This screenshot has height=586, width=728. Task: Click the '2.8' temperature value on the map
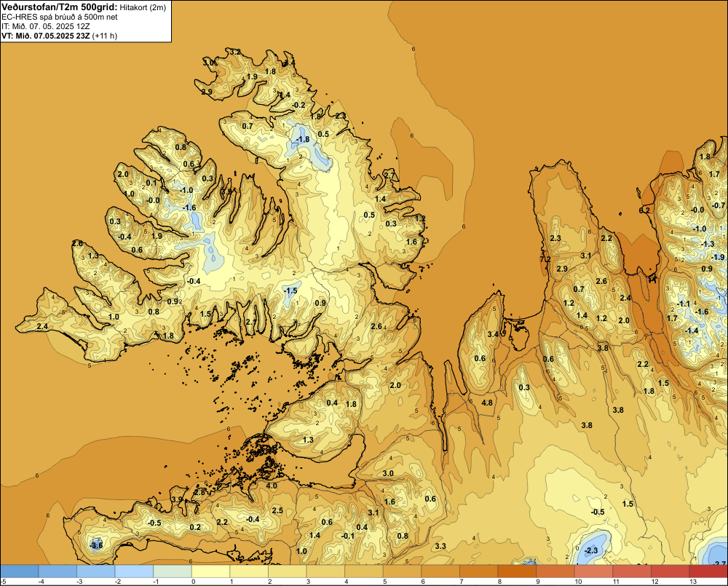tap(199, 492)
